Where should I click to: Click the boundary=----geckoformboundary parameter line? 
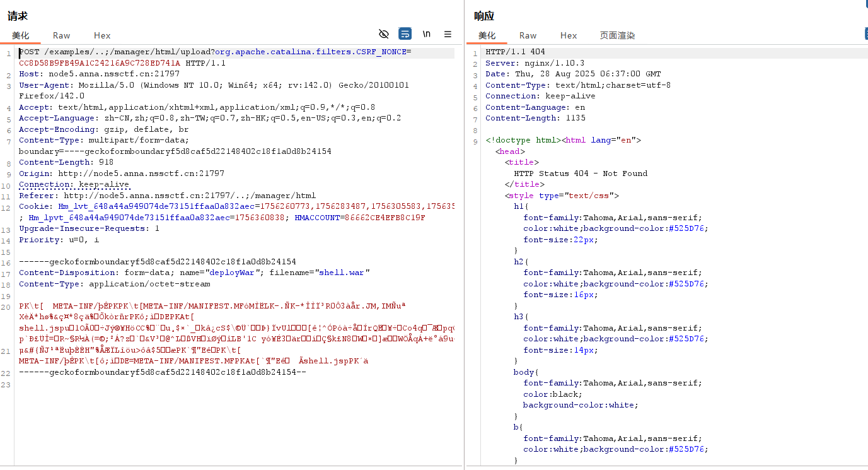click(x=175, y=151)
